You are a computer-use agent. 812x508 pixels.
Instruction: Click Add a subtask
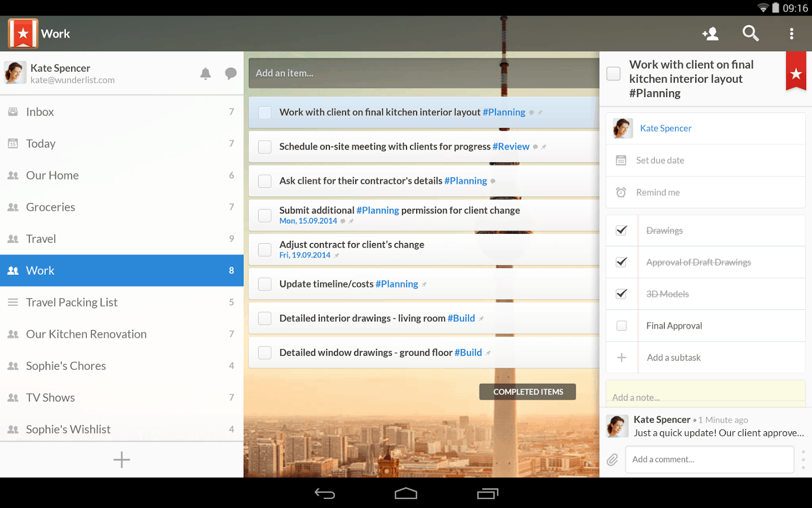(674, 357)
